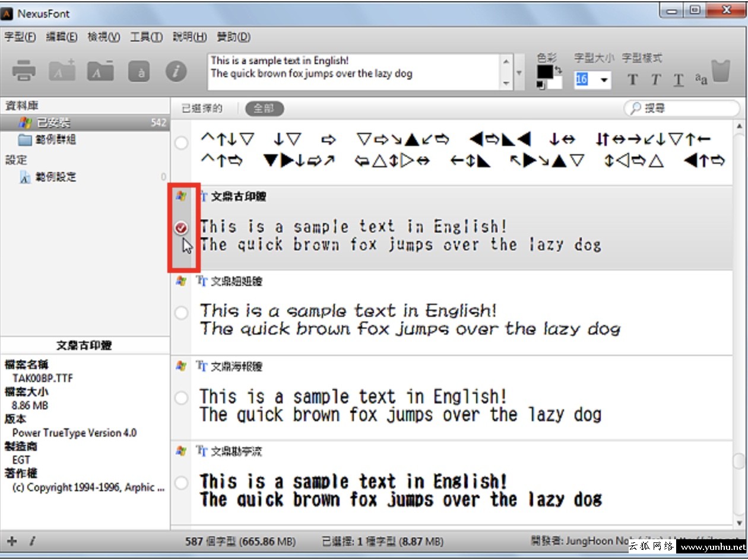
Task: Click the remove-from-set folder icon with minus
Action: [x=100, y=71]
